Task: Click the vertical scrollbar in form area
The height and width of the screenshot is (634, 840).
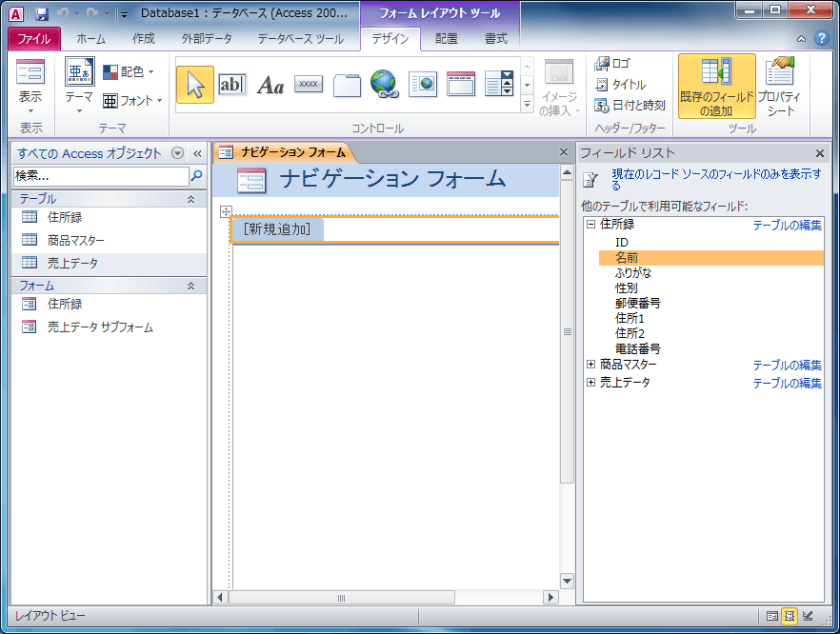Action: (x=567, y=332)
